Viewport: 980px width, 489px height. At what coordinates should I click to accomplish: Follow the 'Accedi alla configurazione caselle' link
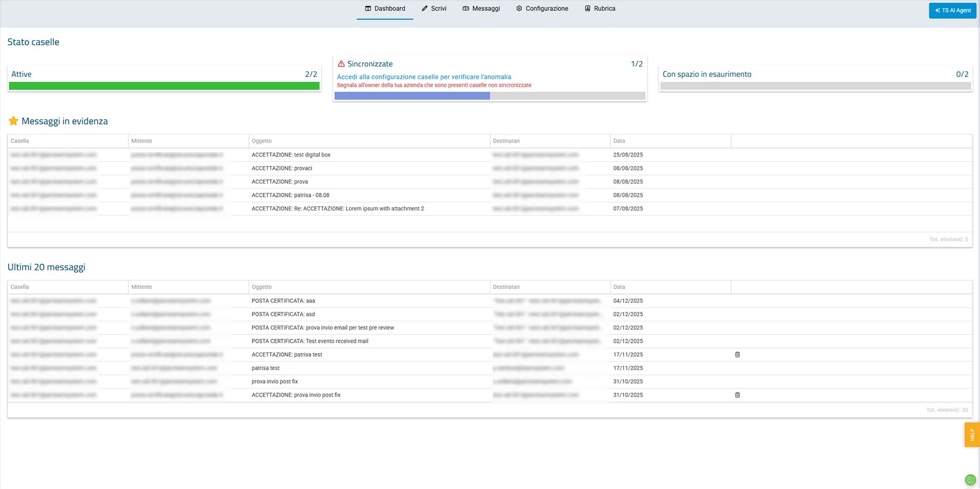(424, 77)
